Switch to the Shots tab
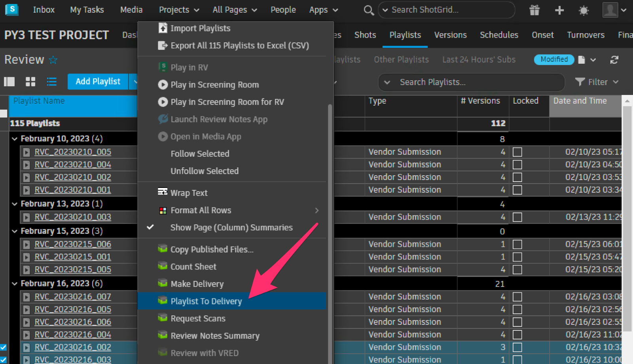Screen dimensions: 633x364 point(365,35)
